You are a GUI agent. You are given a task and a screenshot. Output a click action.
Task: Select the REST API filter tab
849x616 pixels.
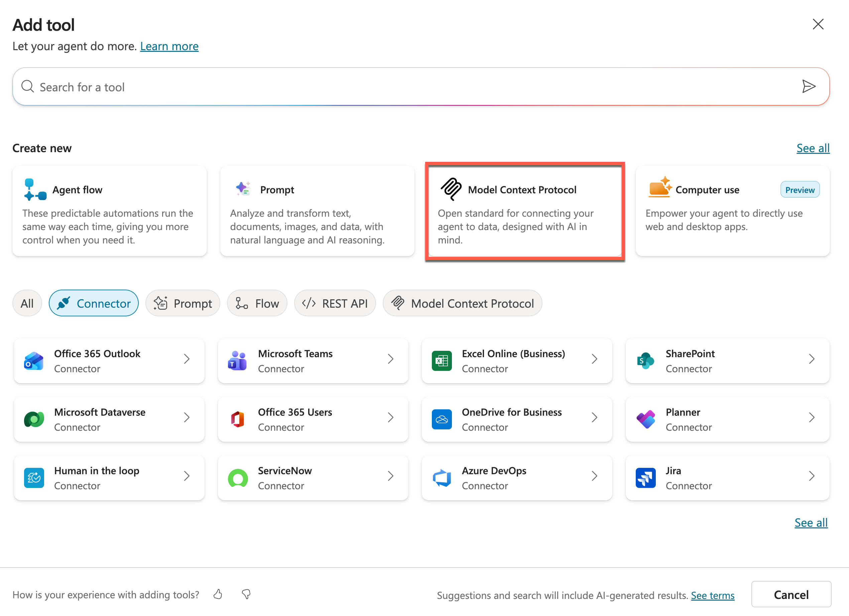pos(335,303)
